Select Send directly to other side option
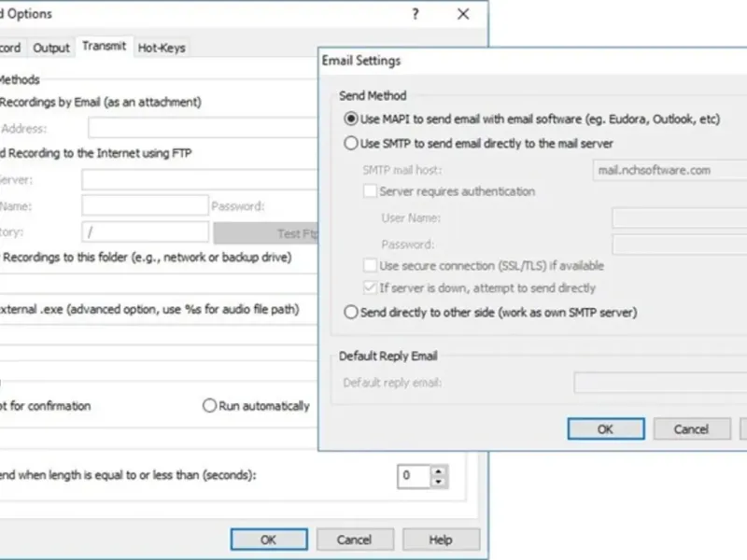This screenshot has width=747, height=560. (x=351, y=313)
